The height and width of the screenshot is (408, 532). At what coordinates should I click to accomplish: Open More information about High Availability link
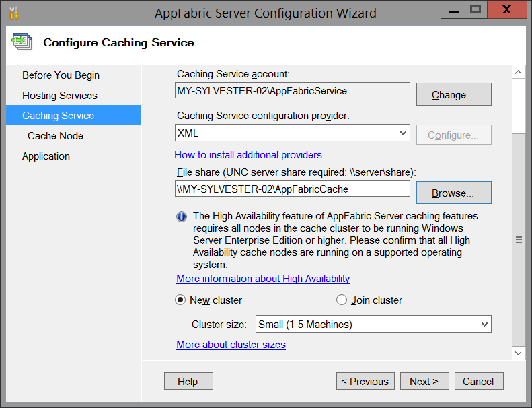click(263, 279)
